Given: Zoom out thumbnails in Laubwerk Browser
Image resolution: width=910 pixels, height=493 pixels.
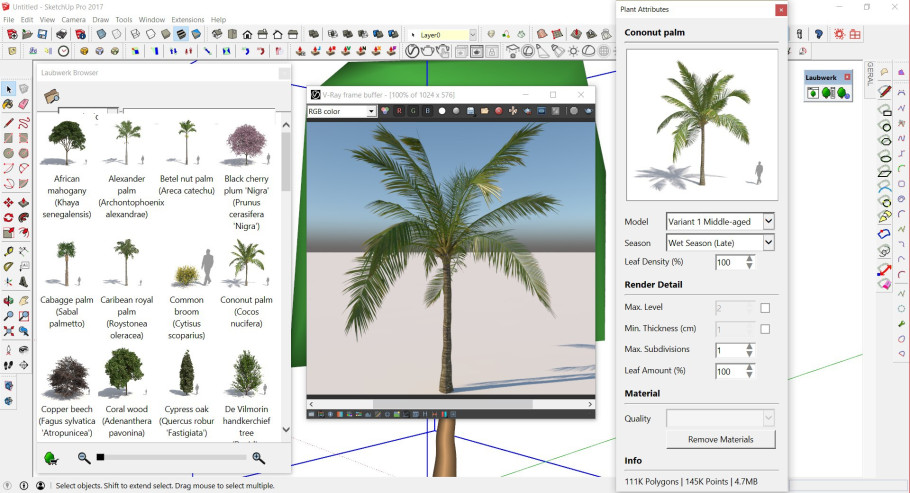Looking at the screenshot, I should pos(84,458).
